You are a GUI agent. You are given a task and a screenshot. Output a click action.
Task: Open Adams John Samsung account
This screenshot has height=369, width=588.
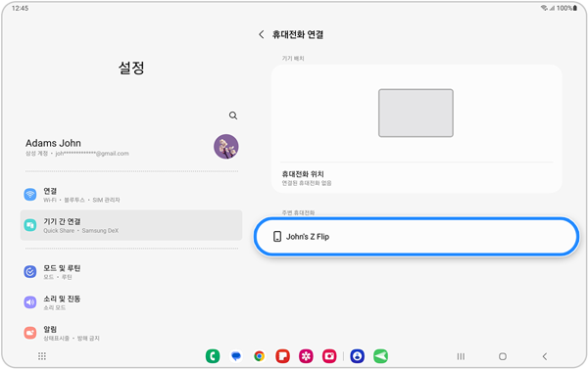click(x=131, y=148)
